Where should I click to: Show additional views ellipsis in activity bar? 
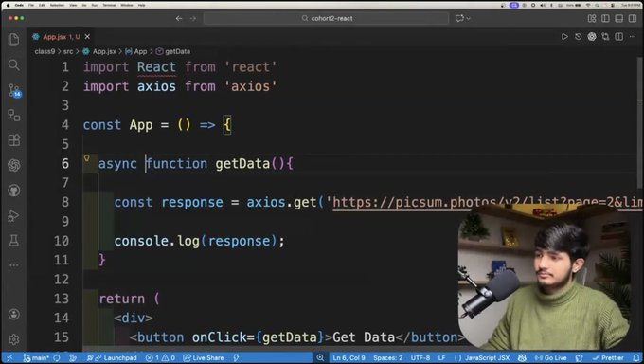[x=14, y=265]
